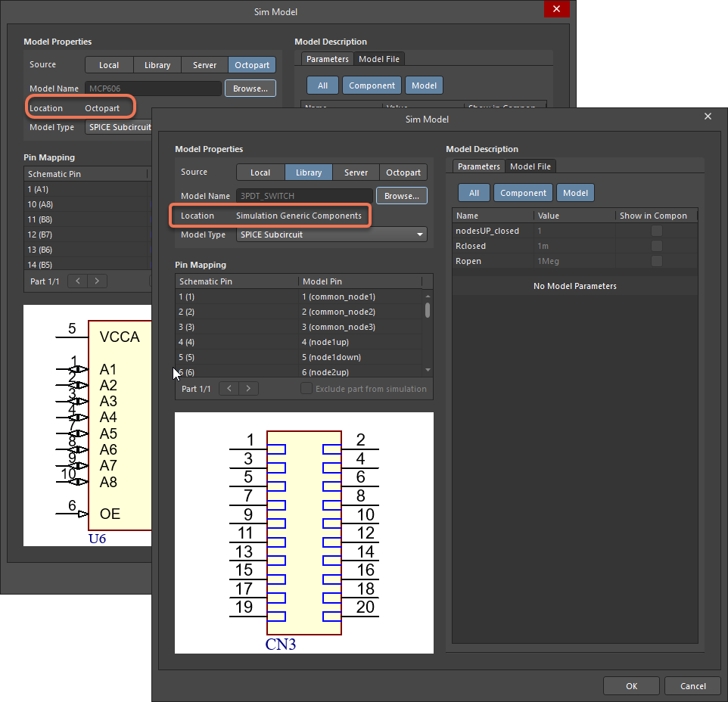Enable Exclude part from simulation checkbox

(x=306, y=389)
